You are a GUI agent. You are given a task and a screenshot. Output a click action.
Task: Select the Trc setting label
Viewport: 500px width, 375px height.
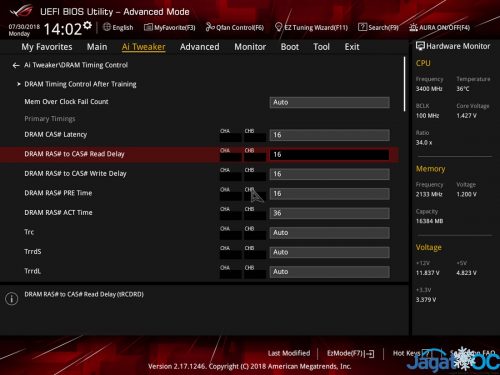point(29,232)
